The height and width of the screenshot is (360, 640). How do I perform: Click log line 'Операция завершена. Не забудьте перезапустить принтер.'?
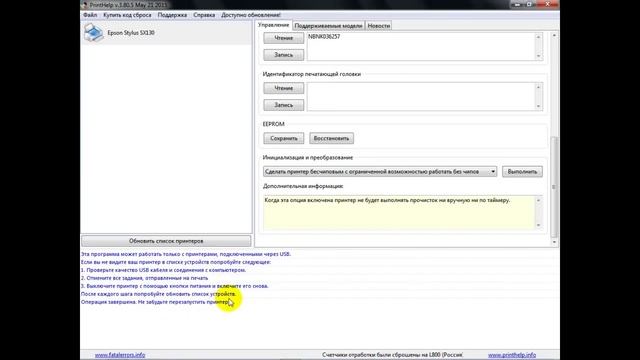(156, 302)
